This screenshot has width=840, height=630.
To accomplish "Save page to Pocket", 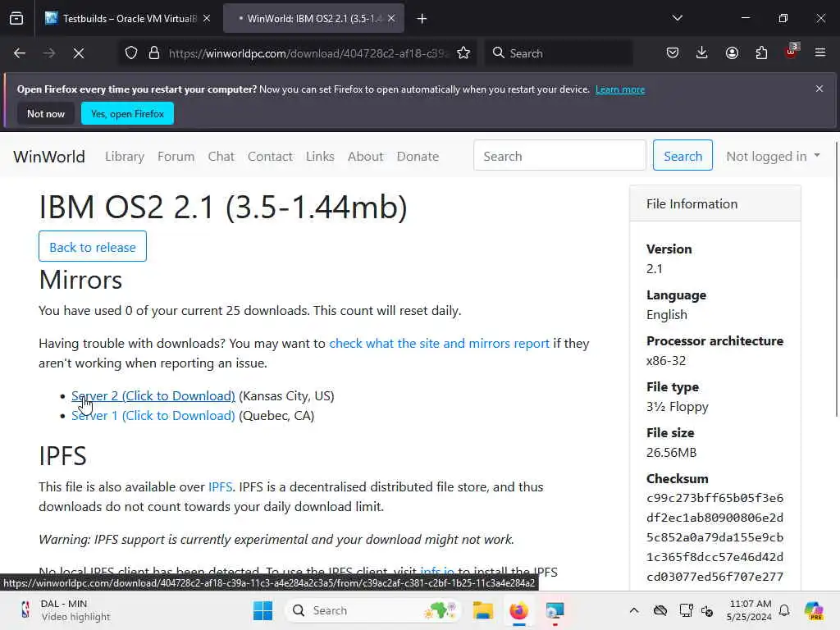I will 673,53.
